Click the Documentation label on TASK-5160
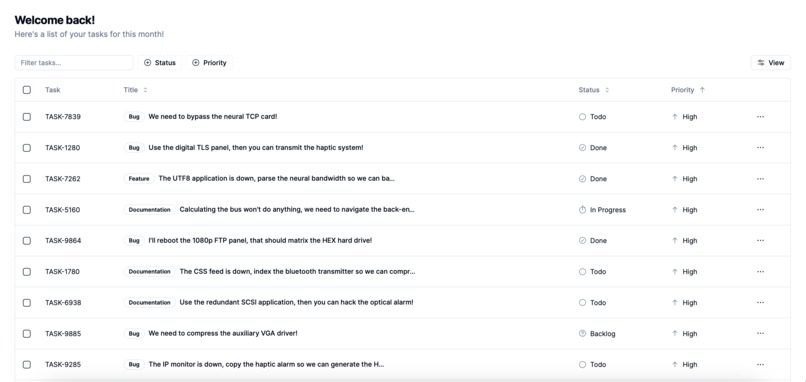Image resolution: width=806 pixels, height=382 pixels. point(150,210)
